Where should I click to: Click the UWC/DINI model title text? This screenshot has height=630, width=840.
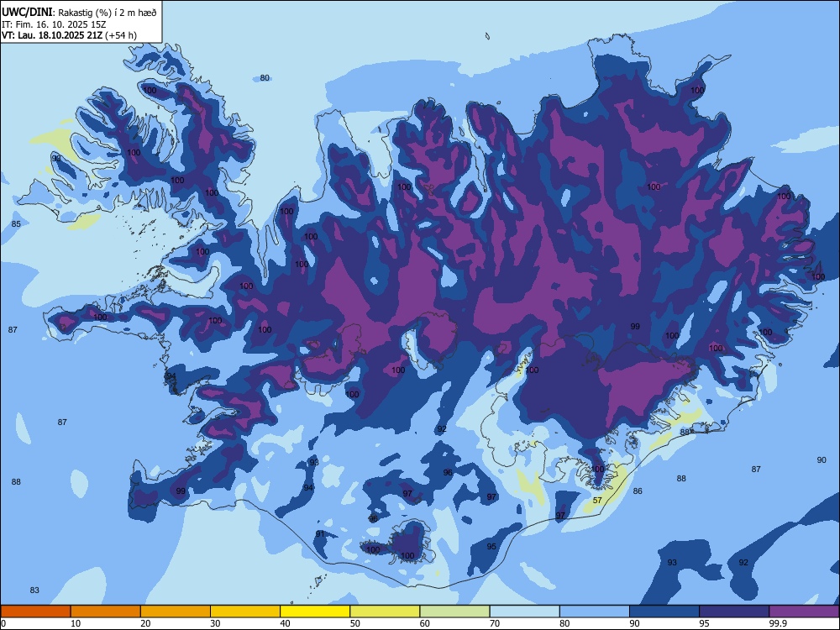27,12
